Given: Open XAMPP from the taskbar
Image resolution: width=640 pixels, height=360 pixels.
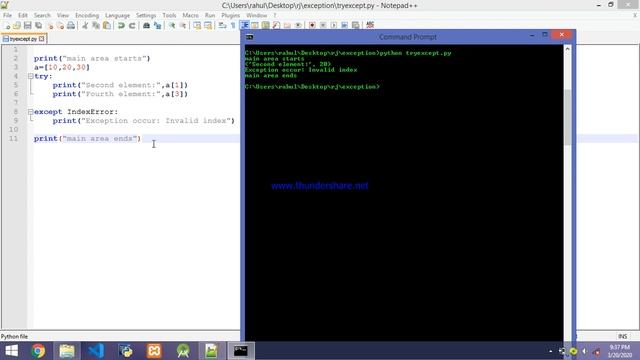Looking at the screenshot, I should coord(154,351).
